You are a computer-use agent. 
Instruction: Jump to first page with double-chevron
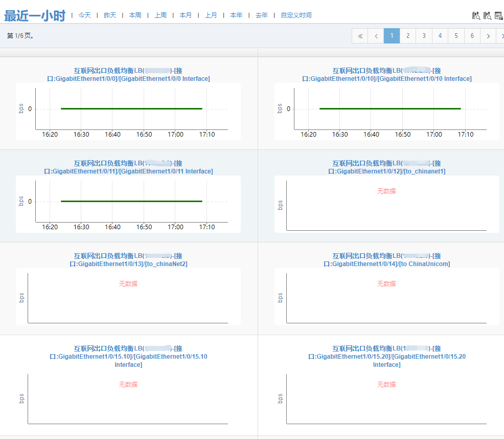[x=360, y=36]
